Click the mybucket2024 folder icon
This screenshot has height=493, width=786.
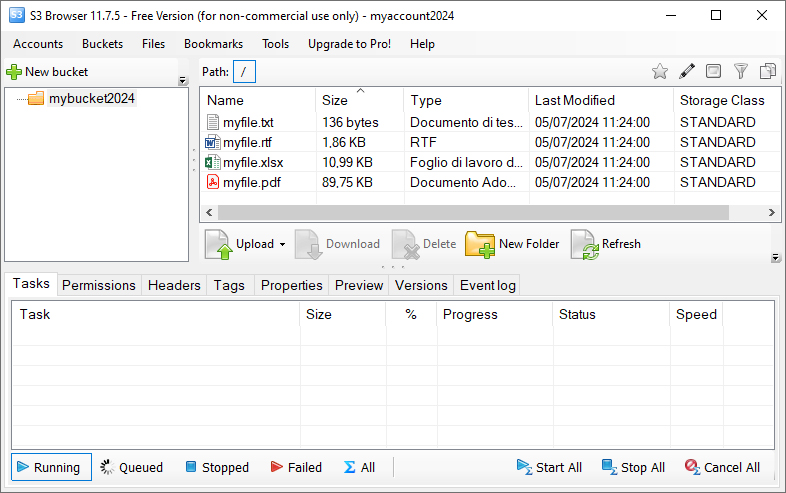[36, 98]
